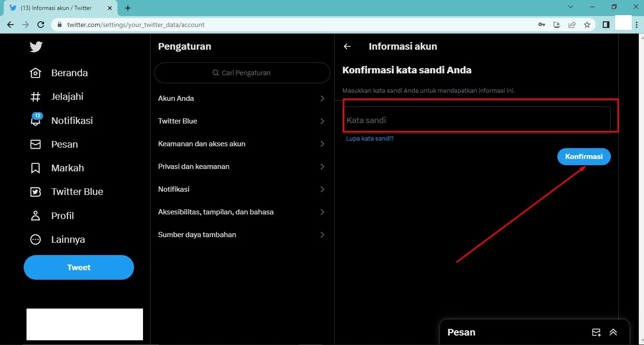Expand Aksesibilitas, tampilan, dan bahasa chevron
Viewport: 644px width, 345px height.
tap(322, 212)
